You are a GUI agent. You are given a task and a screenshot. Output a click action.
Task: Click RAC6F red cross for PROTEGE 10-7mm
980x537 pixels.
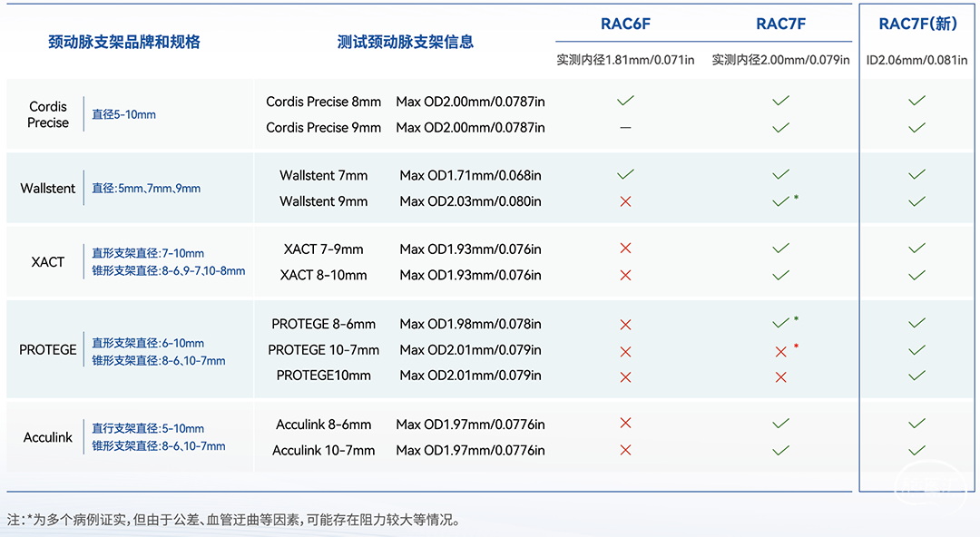625,352
